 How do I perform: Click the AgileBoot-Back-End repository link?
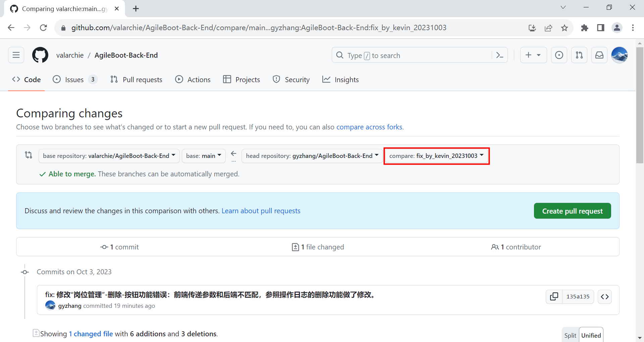(126, 55)
